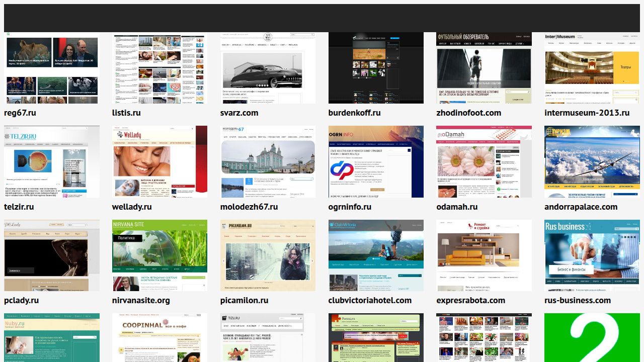
Task: Click the pclady.ru link label
Action: point(21,300)
